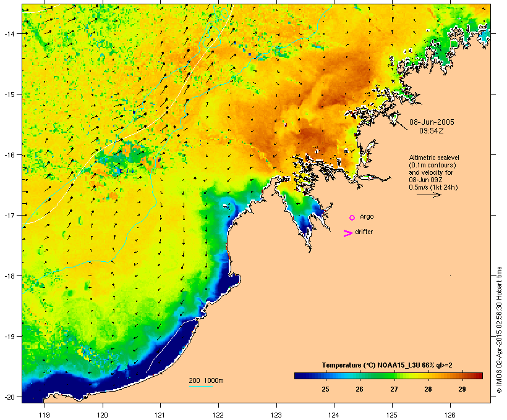Click the latitude axis label '-20'
Image resolution: width=507 pixels, height=420 pixels.
[9, 397]
